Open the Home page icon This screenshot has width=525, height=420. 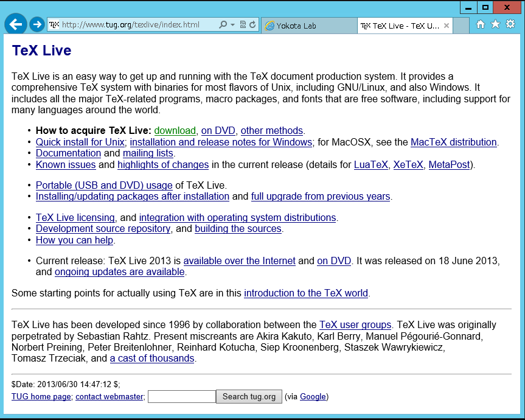click(481, 24)
